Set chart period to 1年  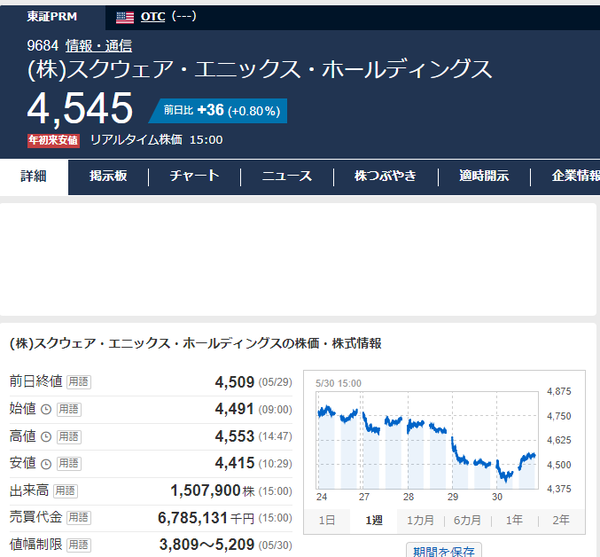click(514, 520)
